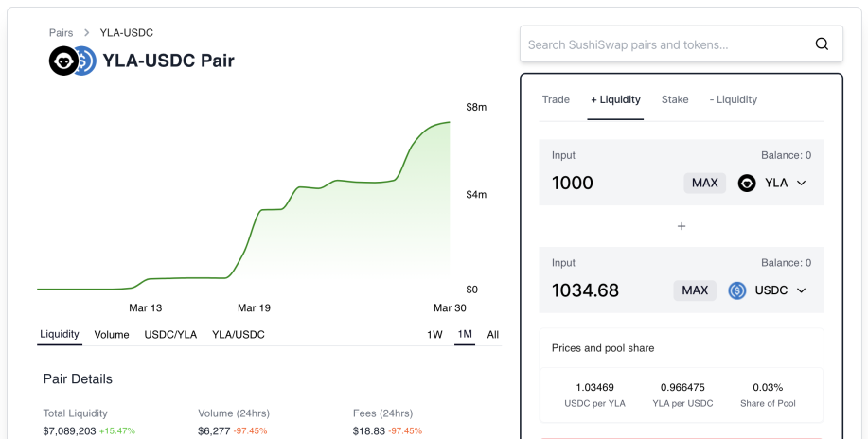Click MAX button for YLA input
This screenshot has width=868, height=439.
704,184
